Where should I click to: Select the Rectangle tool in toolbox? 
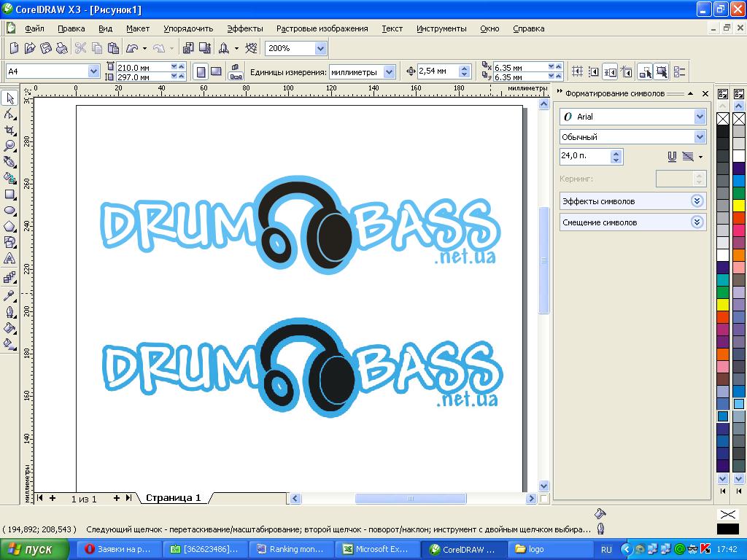coord(9,195)
